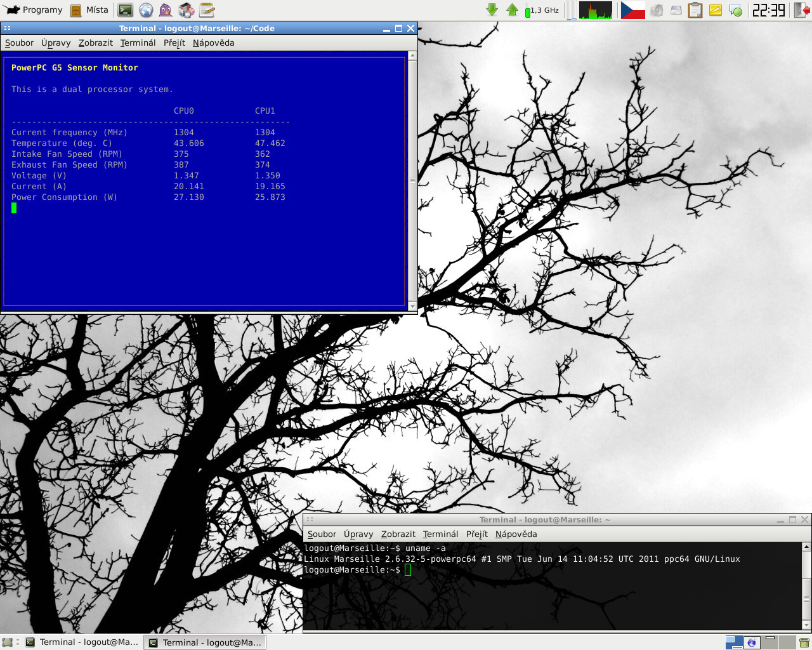
Task: Click the Czech flag keyboard layout indicator
Action: (632, 10)
